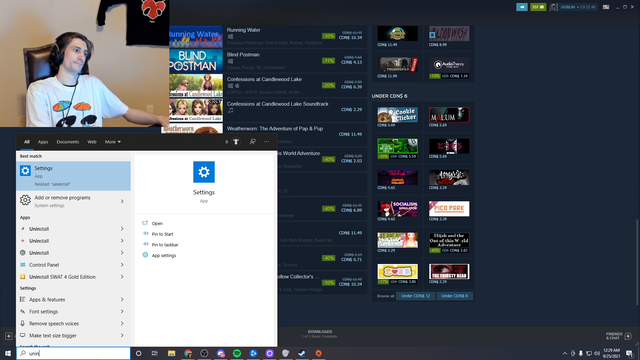The image size is (640, 360).
Task: Expand Make text size bigger chevron
Action: click(122, 336)
